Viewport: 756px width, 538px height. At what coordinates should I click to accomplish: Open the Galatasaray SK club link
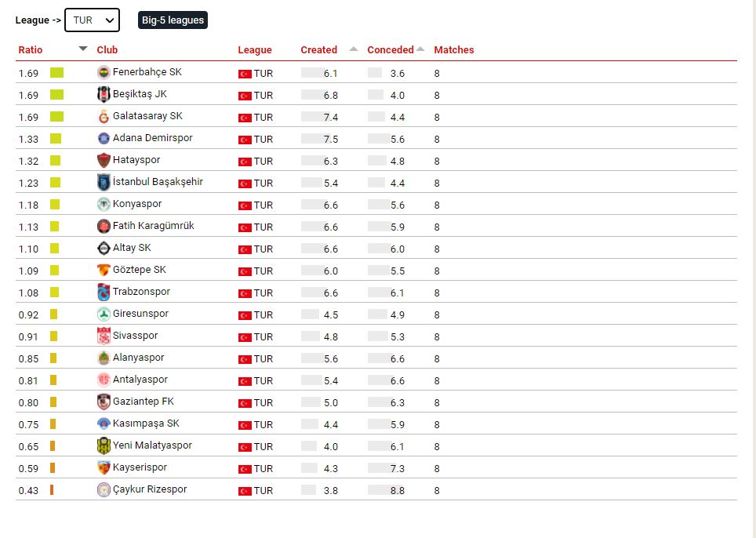[147, 116]
